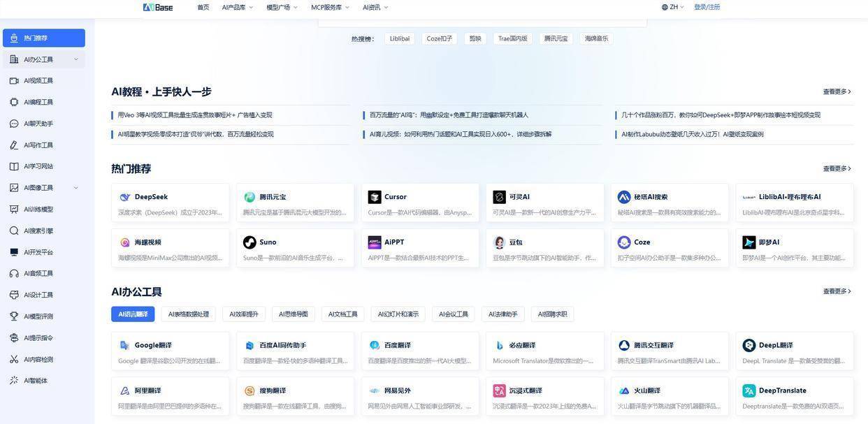Open AI提示指令 in the sidebar
Viewport: 868px width, 424px height.
[44, 337]
